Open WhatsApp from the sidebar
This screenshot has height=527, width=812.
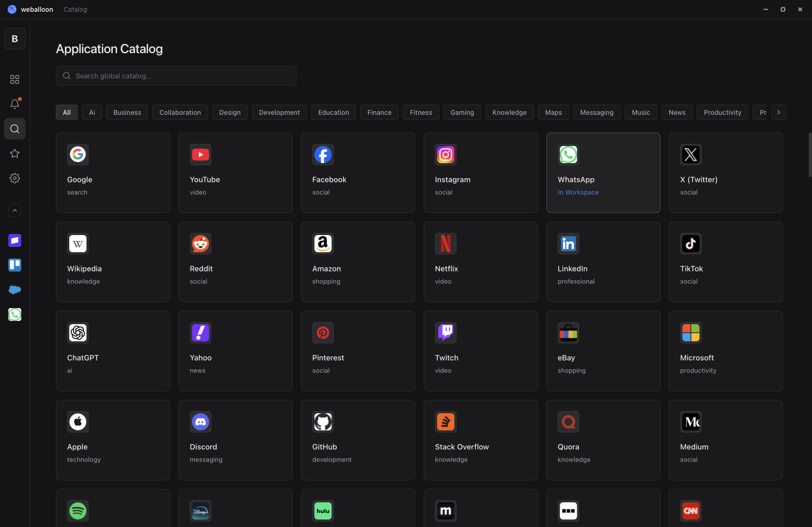pyautogui.click(x=15, y=314)
